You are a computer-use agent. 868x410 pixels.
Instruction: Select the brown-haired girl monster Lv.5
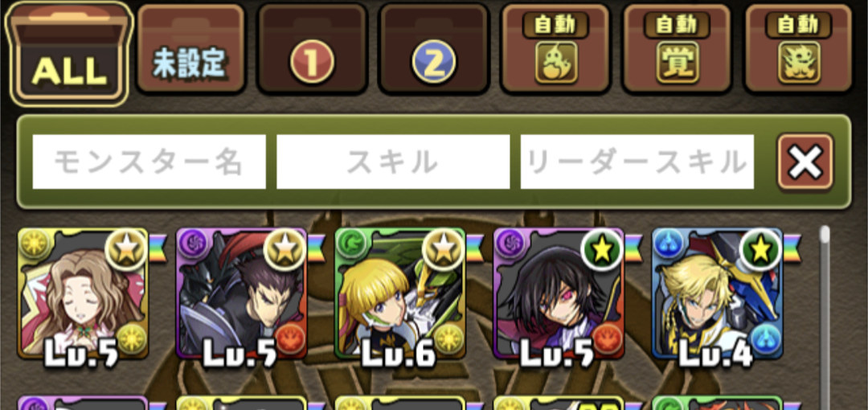[83, 293]
